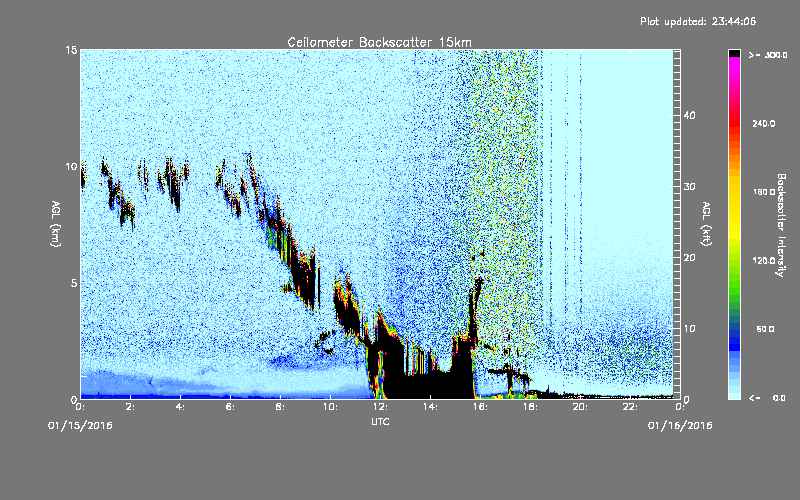
Task: Click the 240.0 colorbar tick label
Action: click(x=764, y=123)
